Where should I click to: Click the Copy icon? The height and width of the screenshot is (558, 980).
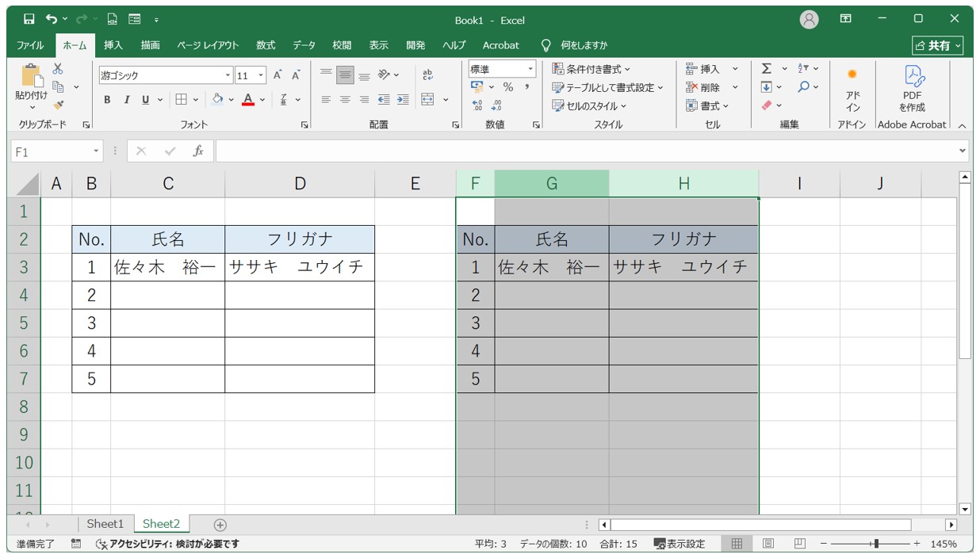[58, 86]
